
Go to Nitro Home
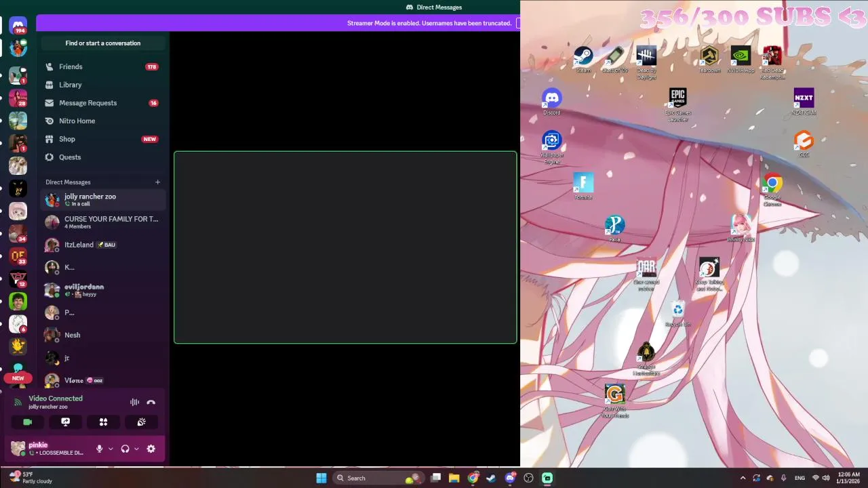tap(103, 121)
